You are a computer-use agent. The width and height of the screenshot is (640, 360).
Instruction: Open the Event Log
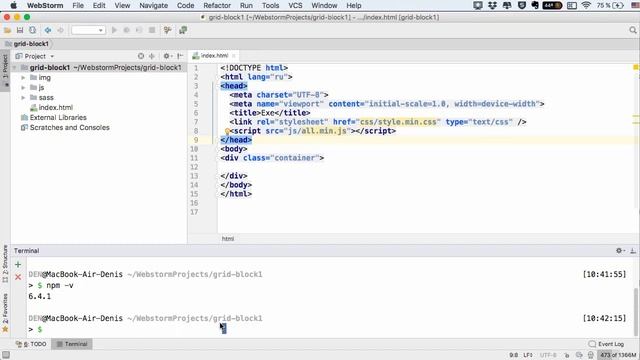606,344
